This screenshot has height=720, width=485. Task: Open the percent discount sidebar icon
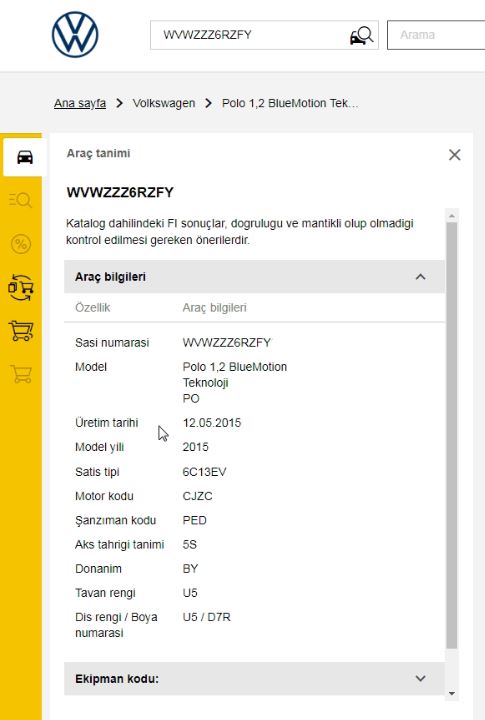[x=21, y=243]
